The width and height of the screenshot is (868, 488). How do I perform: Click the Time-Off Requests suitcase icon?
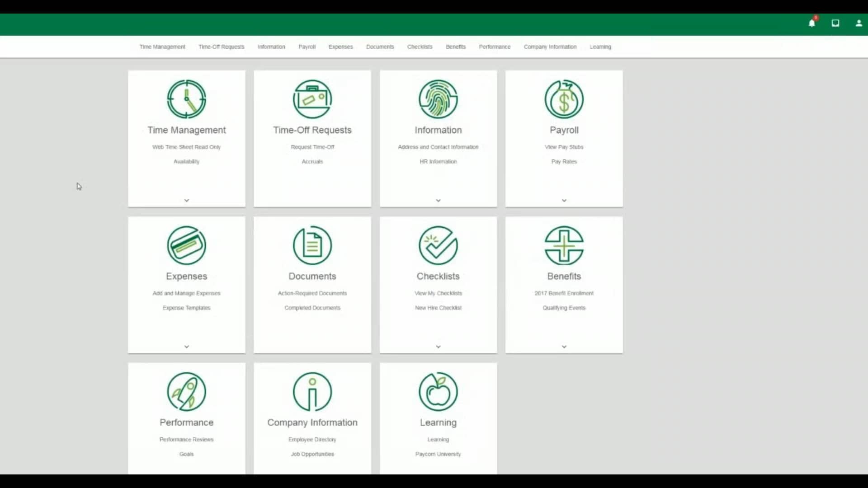tap(312, 99)
